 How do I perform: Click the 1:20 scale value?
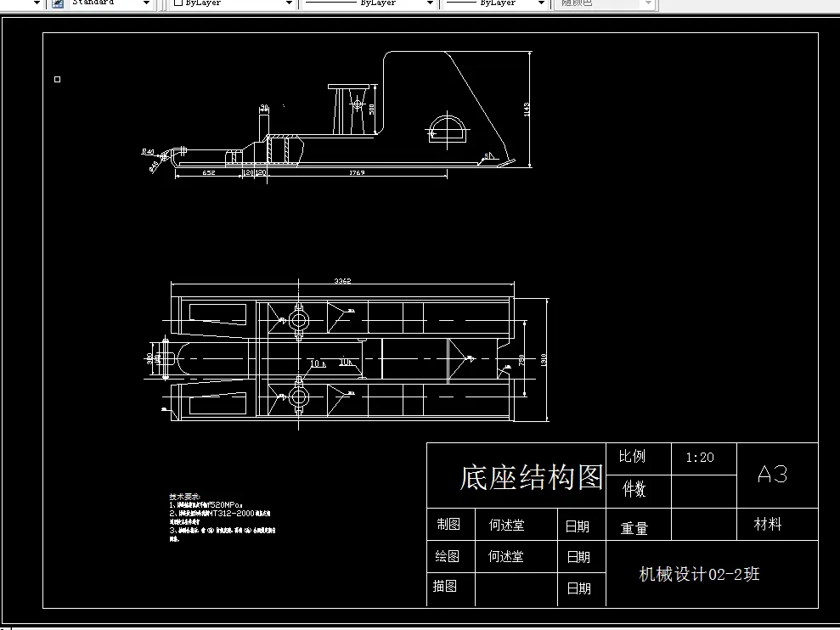pyautogui.click(x=702, y=457)
